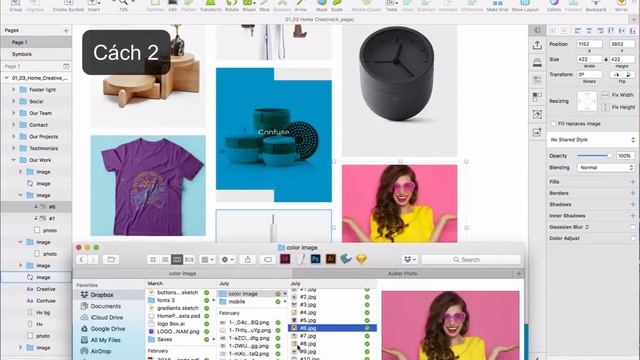Switch Finder to icon view
This screenshot has width=640, height=360.
153,260
